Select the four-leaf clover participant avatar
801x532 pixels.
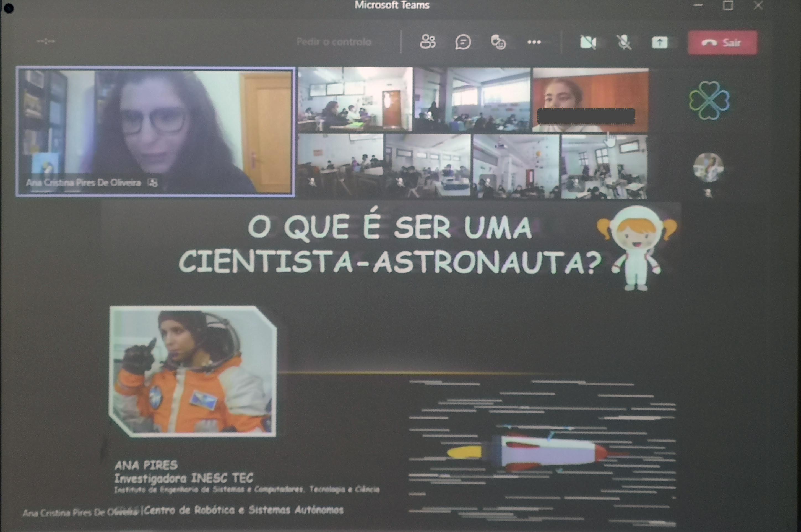click(x=709, y=100)
